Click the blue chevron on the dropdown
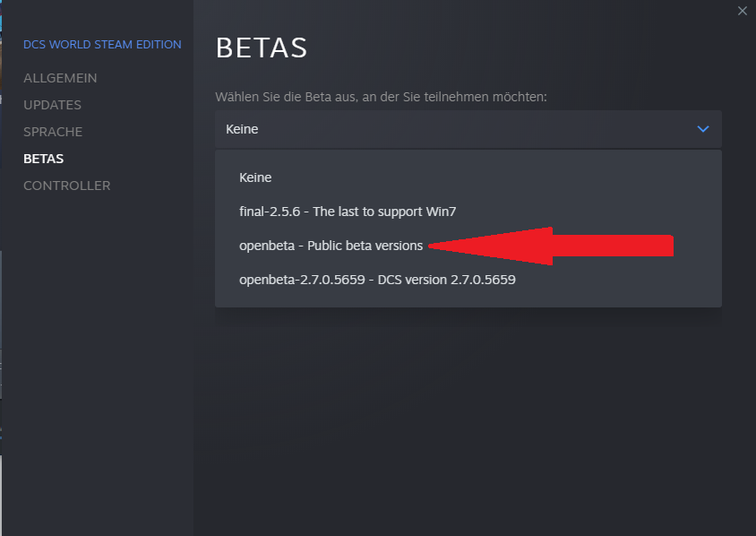 [703, 128]
